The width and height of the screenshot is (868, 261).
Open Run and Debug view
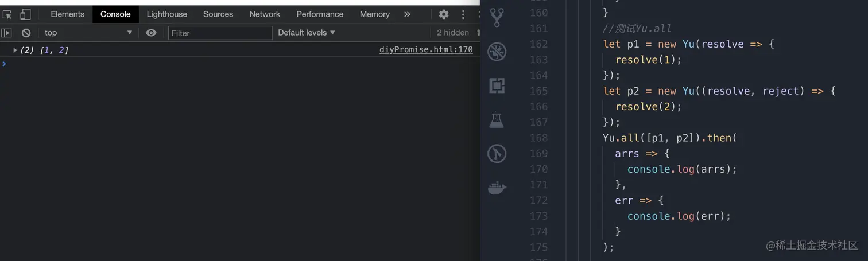click(x=497, y=52)
